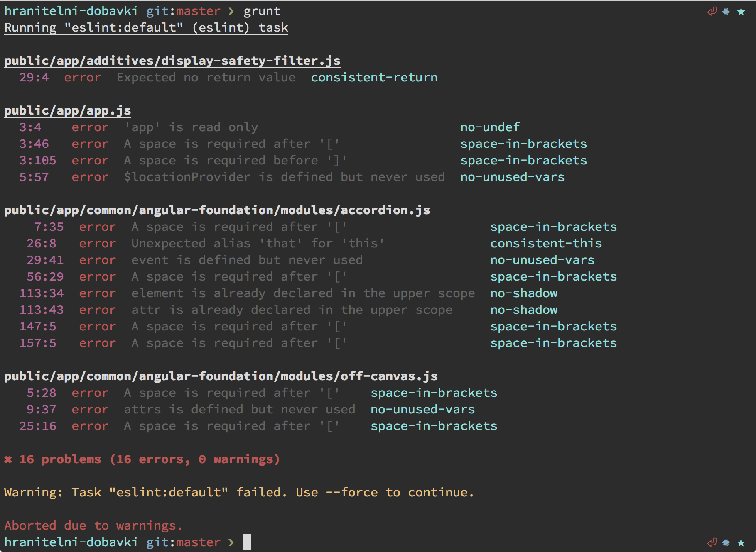Click message "A space is required before ']'"
Image resolution: width=756 pixels, height=552 pixels.
click(x=236, y=161)
